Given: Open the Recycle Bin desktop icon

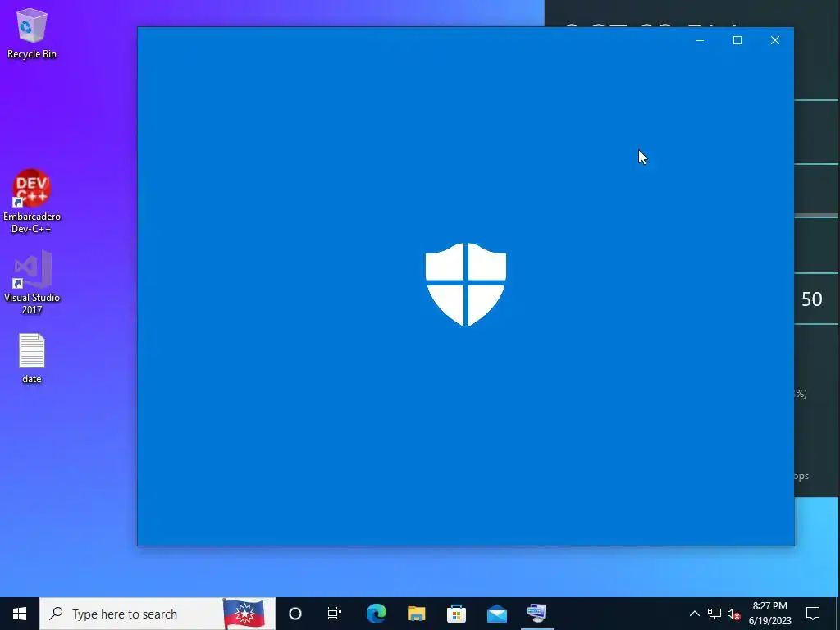Looking at the screenshot, I should pyautogui.click(x=32, y=33).
